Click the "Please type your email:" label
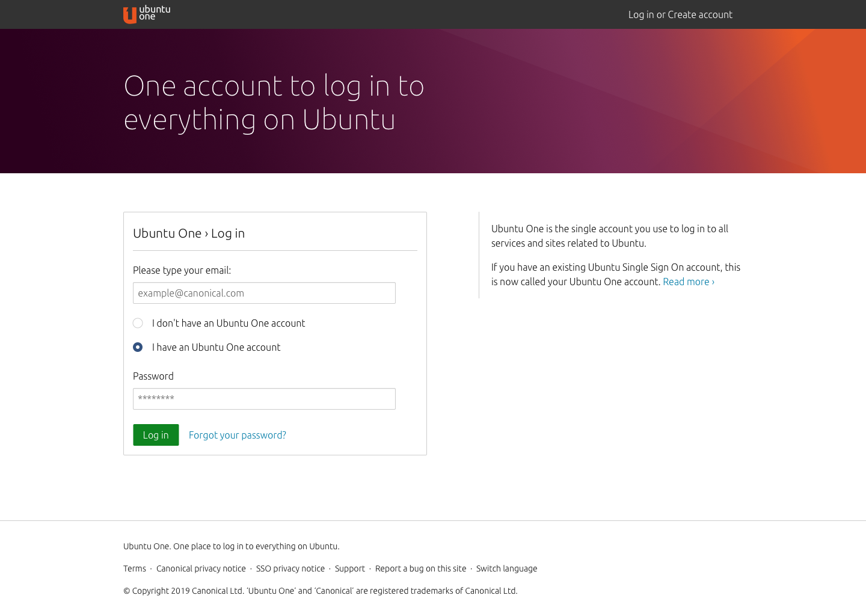This screenshot has width=866, height=616. pos(182,270)
